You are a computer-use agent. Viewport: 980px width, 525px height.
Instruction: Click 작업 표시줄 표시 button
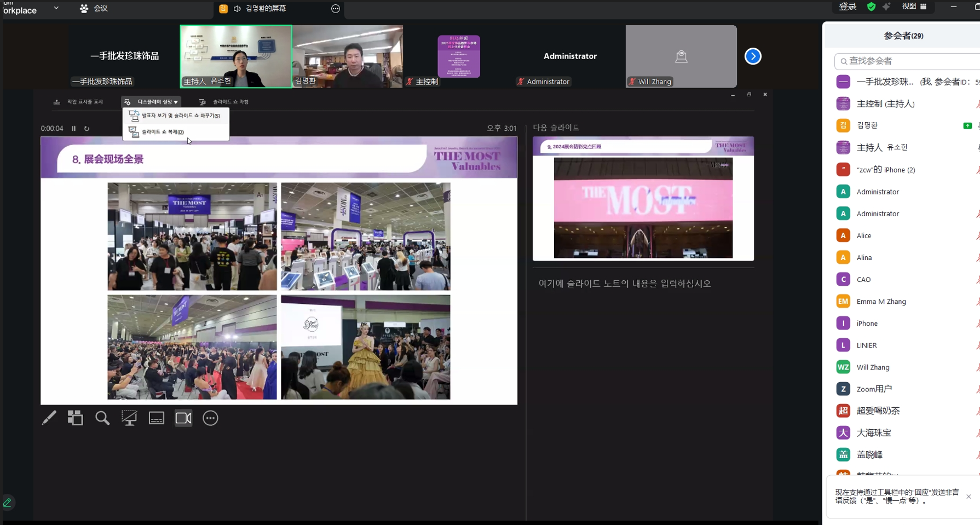coord(79,102)
